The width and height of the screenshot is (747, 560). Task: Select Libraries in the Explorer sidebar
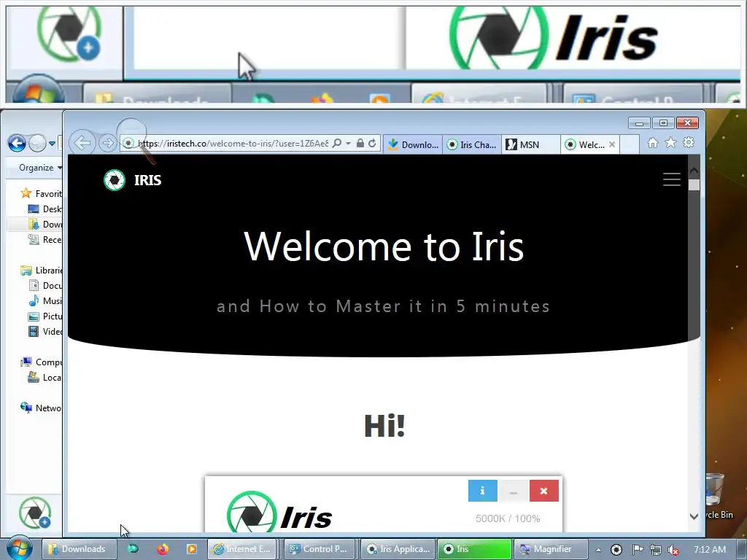click(42, 271)
